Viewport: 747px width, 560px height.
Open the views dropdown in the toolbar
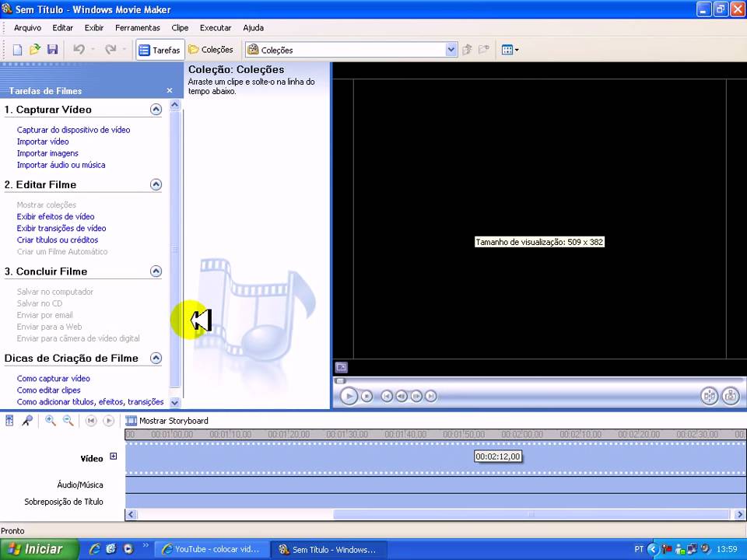pos(510,50)
